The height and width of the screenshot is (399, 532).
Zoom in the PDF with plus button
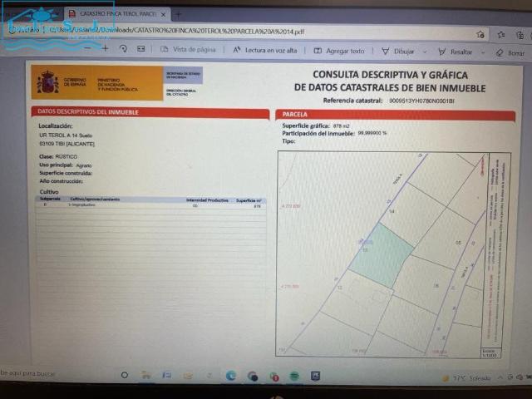pos(105,49)
